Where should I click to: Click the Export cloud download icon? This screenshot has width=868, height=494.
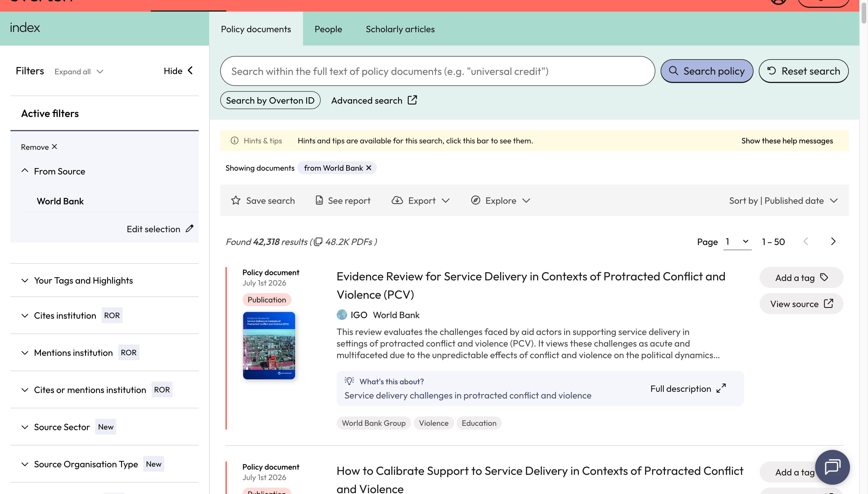click(397, 200)
